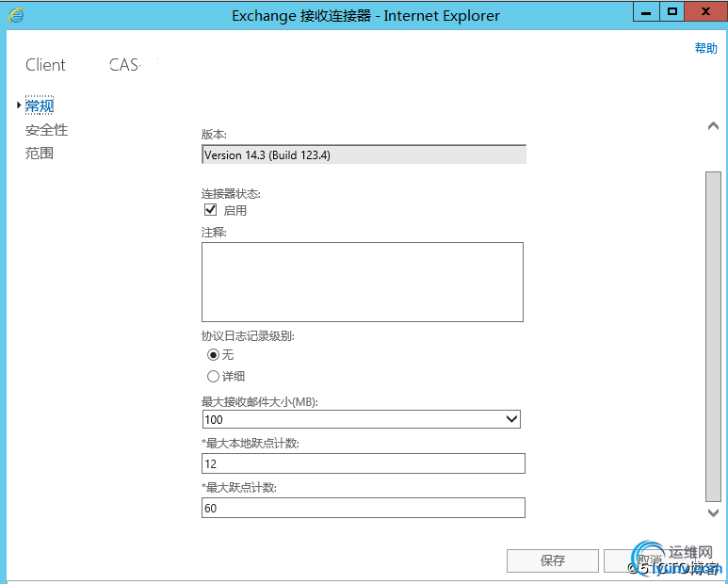Click the 取消 cancel button

click(x=650, y=560)
